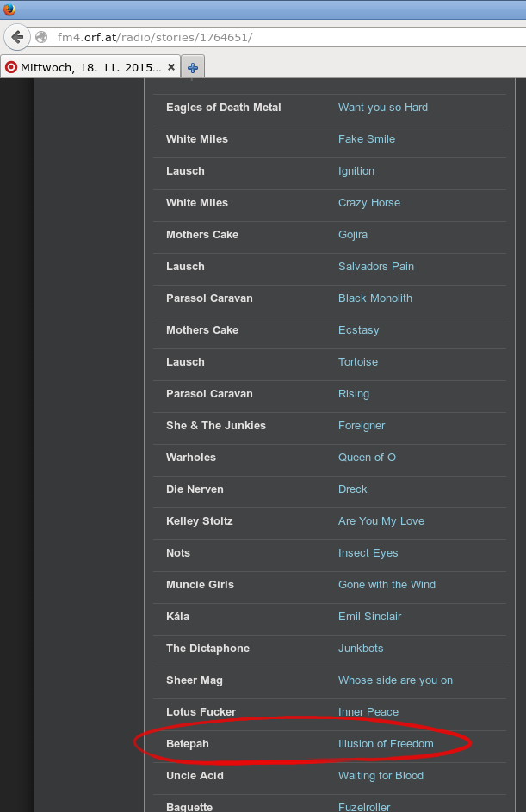Select the Muncie Girls artist name
The width and height of the screenshot is (526, 812).
[x=200, y=585]
